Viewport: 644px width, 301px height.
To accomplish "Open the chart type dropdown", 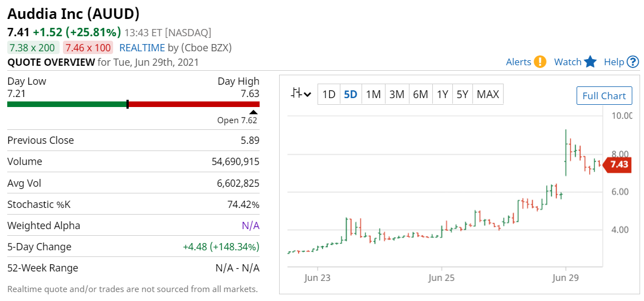I will tap(301, 94).
